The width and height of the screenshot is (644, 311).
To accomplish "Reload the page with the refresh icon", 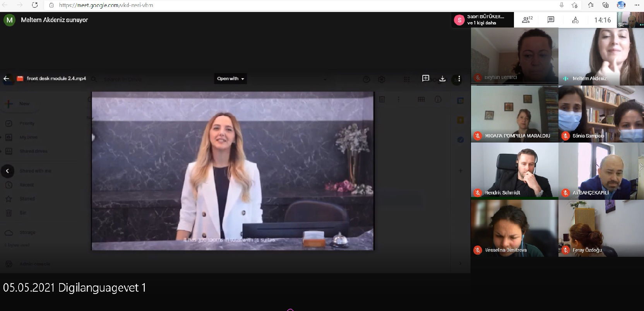I will point(35,5).
